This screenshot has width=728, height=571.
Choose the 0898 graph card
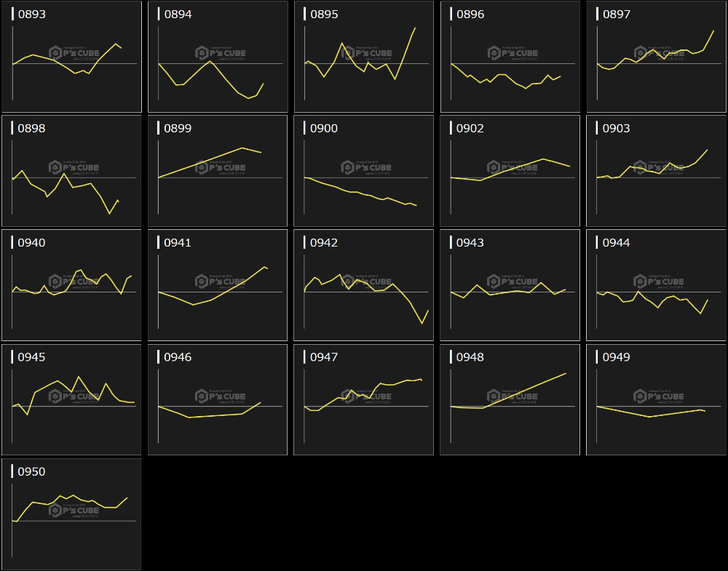click(x=71, y=171)
